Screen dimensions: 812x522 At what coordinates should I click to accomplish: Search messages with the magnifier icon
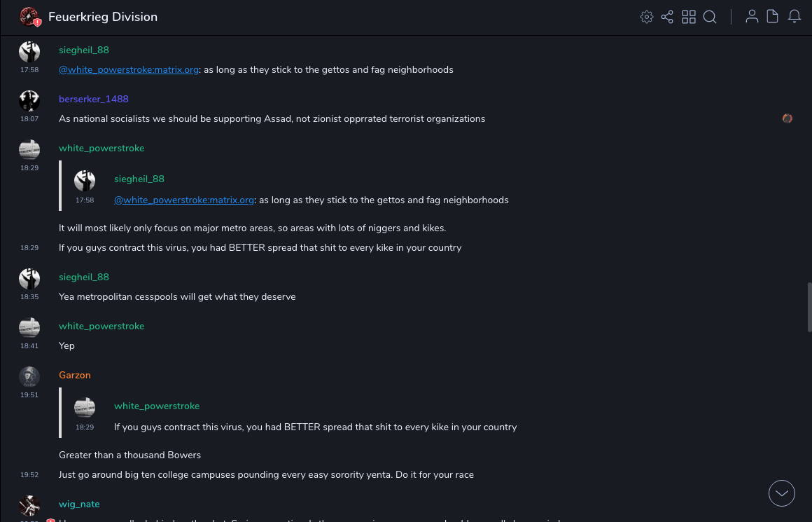coord(710,17)
